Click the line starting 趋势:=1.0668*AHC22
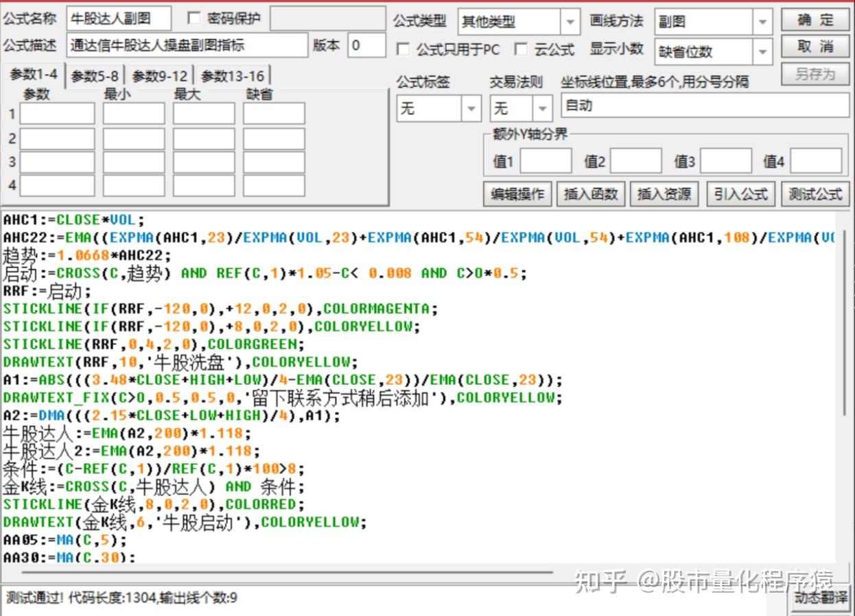Screen dimensions: 855x616 point(87,256)
